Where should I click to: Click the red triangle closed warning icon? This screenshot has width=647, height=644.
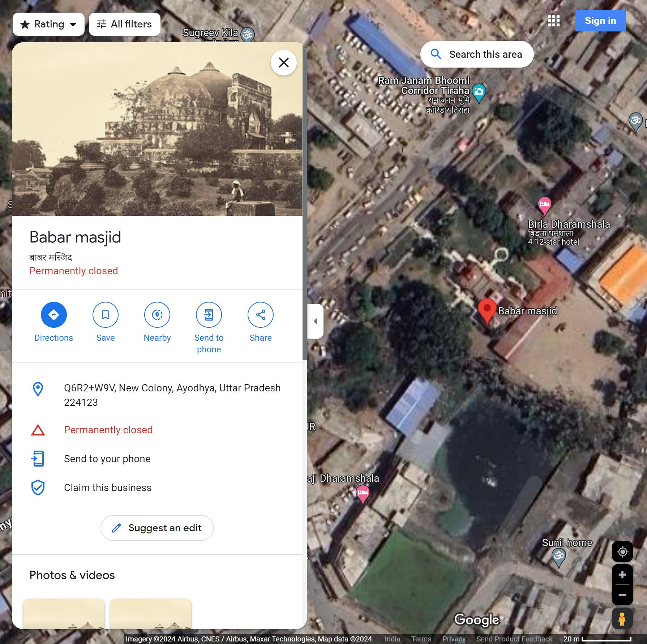[x=38, y=430]
